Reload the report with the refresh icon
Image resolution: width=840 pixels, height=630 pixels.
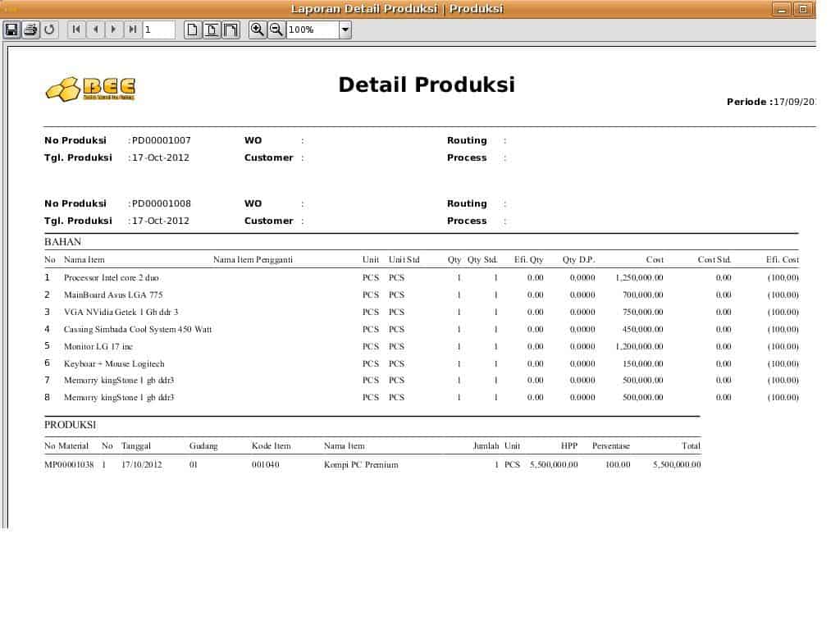tap(49, 30)
